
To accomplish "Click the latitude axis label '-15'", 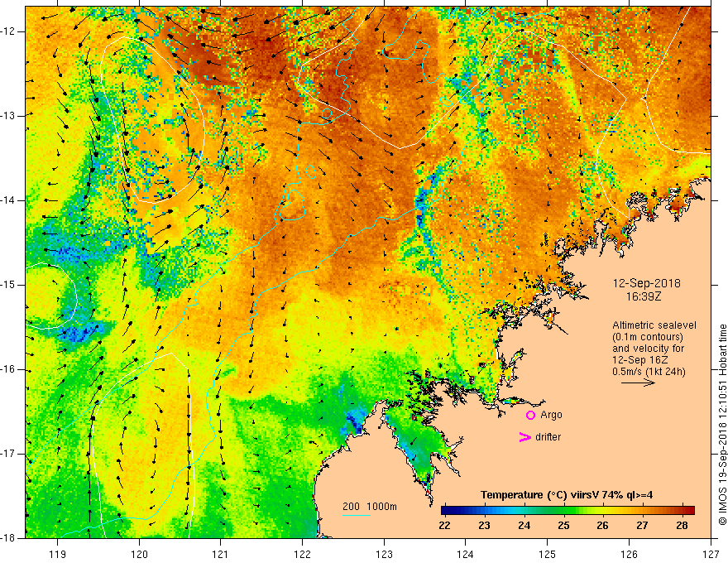I will coord(8,285).
